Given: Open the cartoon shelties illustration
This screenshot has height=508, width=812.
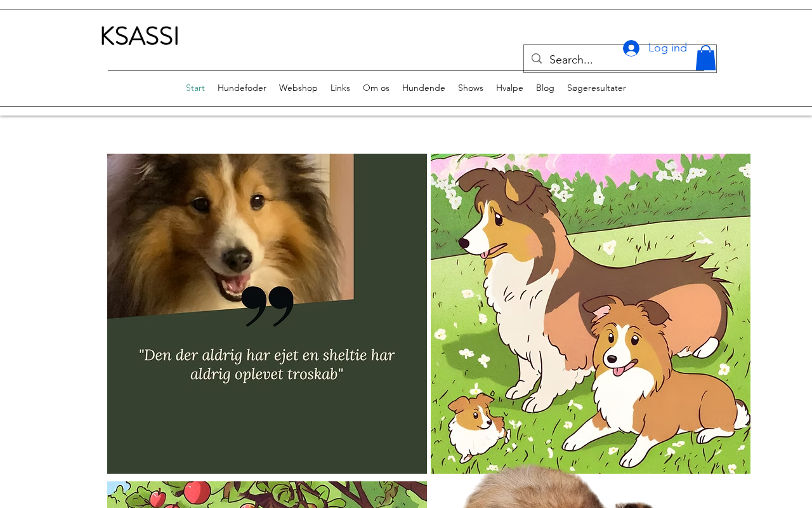Looking at the screenshot, I should pyautogui.click(x=590, y=314).
